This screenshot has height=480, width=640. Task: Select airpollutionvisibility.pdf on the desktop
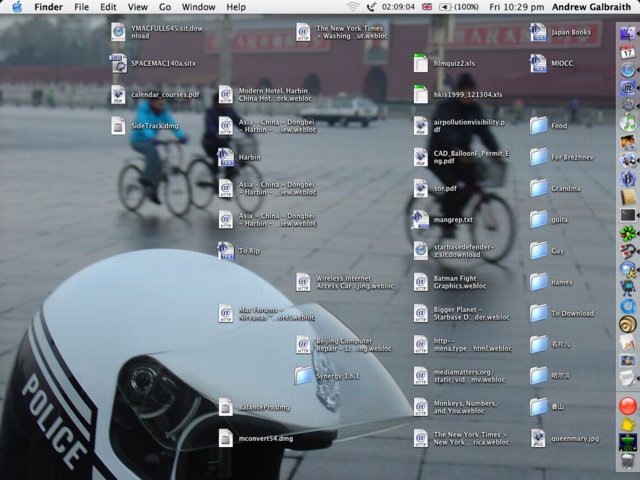pos(420,126)
